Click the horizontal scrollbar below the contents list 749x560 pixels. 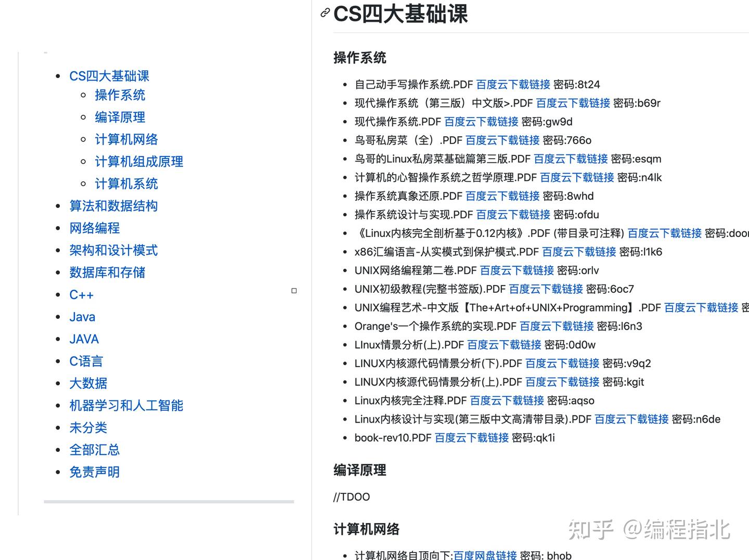pyautogui.click(x=169, y=502)
